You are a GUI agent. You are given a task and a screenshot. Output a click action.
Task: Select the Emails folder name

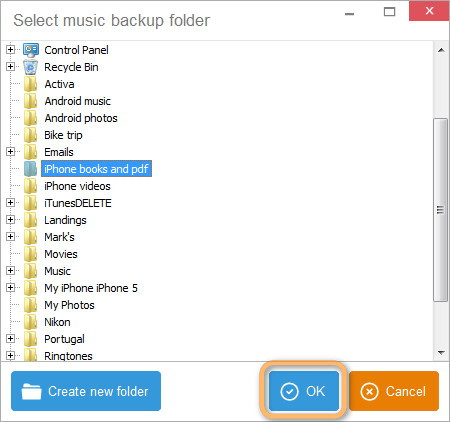59,152
